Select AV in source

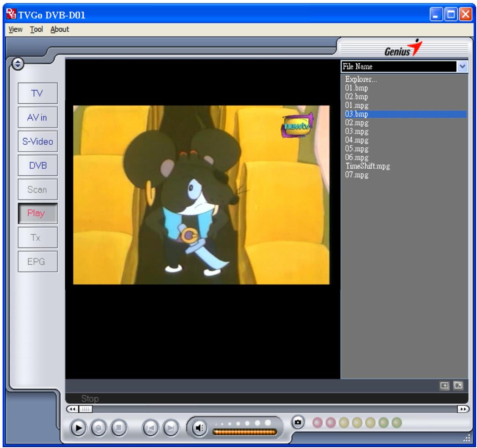[38, 117]
